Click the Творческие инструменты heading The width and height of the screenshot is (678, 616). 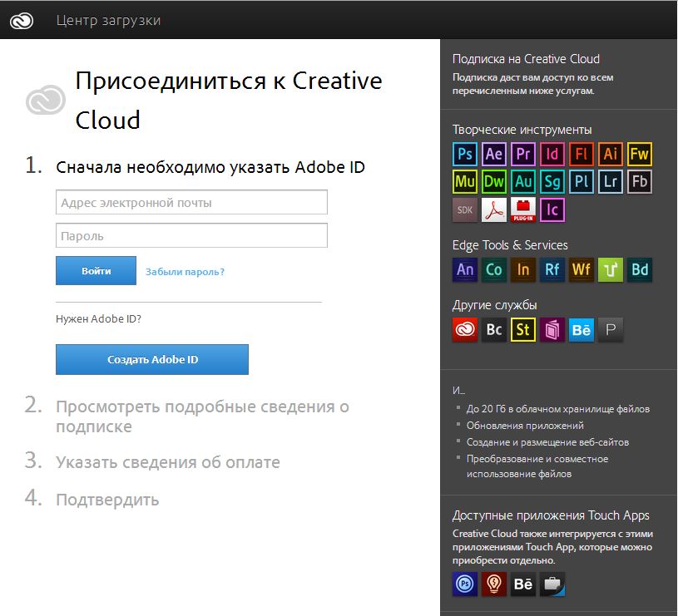522,130
